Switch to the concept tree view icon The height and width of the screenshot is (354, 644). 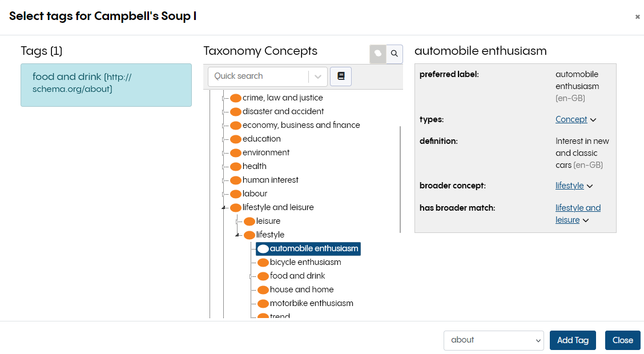tap(378, 54)
